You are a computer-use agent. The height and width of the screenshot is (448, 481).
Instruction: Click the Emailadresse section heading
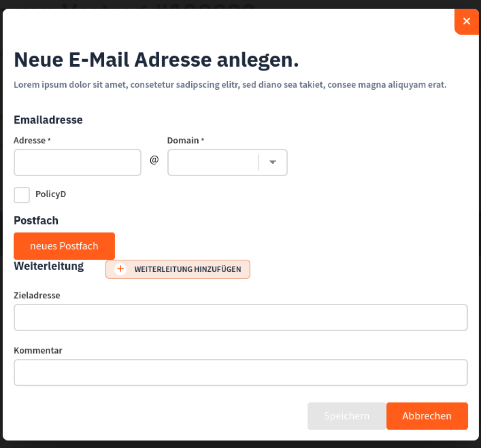coord(48,120)
